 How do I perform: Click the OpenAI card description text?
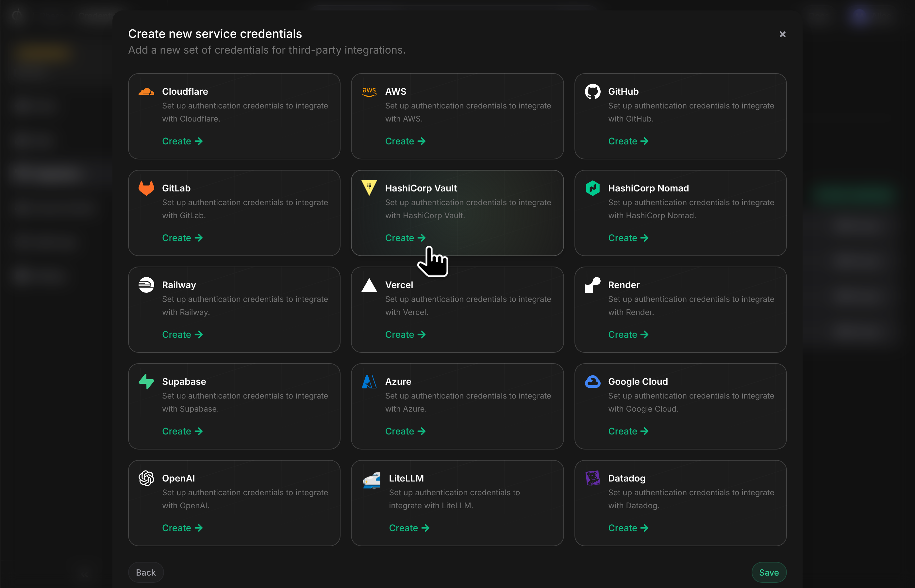click(x=245, y=499)
